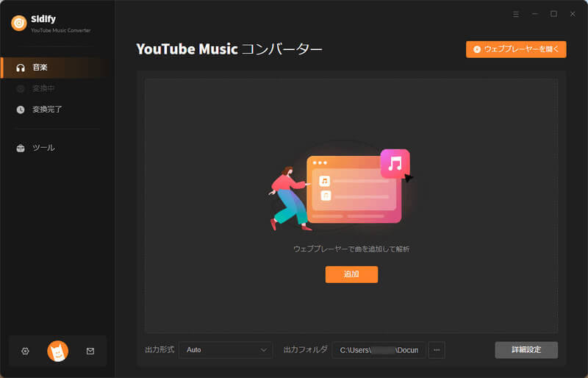Click the orange 追加 button

point(351,274)
